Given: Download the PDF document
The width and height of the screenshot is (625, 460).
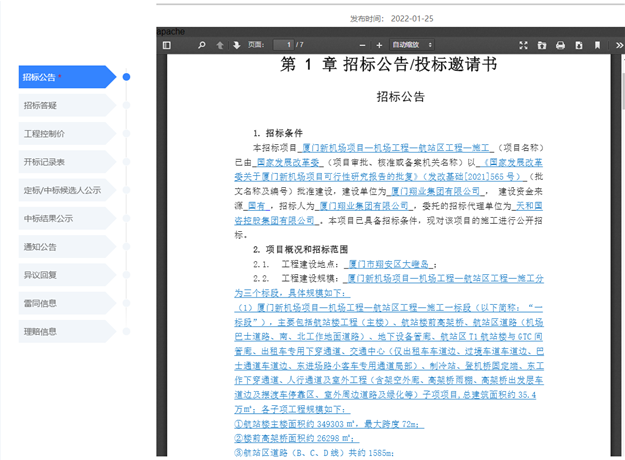Looking at the screenshot, I should click(x=579, y=45).
